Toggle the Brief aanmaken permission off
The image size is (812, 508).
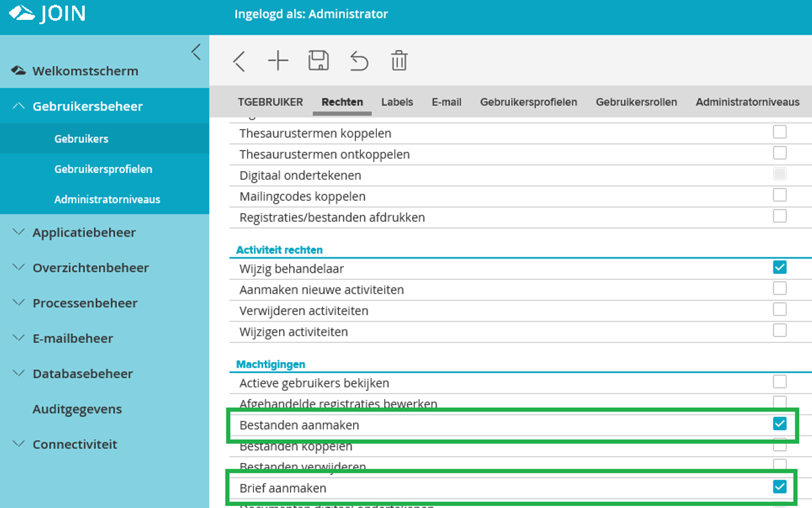(x=780, y=487)
